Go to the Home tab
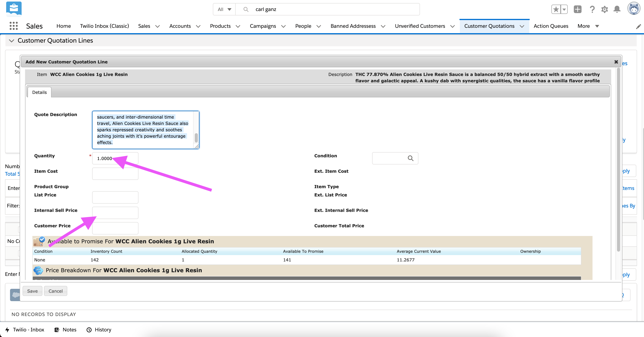Screen dimensions: 644x337 [63, 26]
